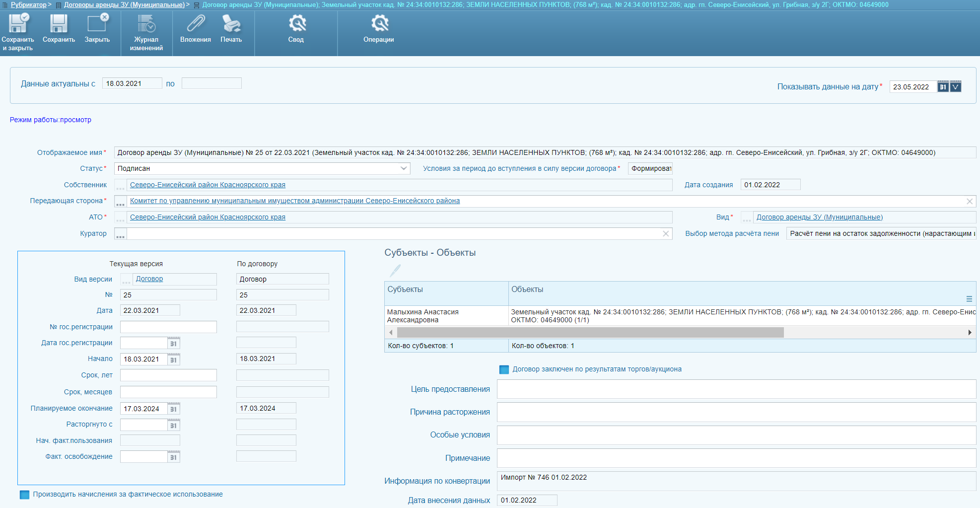Click Объекты column header

click(742, 293)
